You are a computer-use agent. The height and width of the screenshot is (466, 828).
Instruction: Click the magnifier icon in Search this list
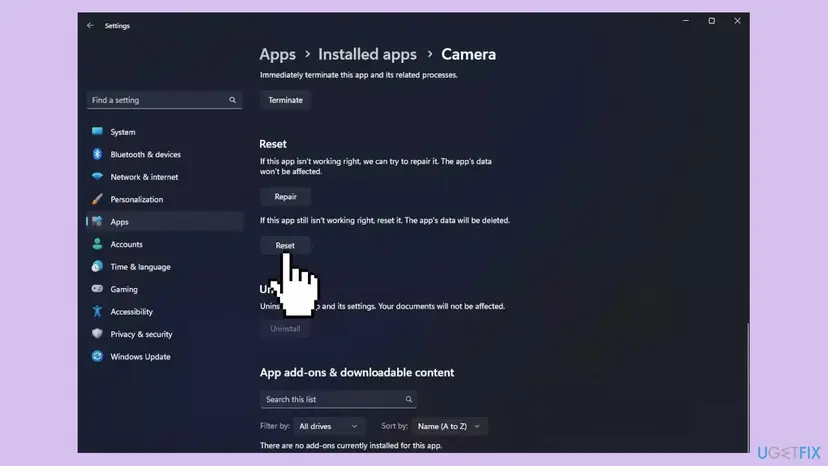pyautogui.click(x=409, y=399)
